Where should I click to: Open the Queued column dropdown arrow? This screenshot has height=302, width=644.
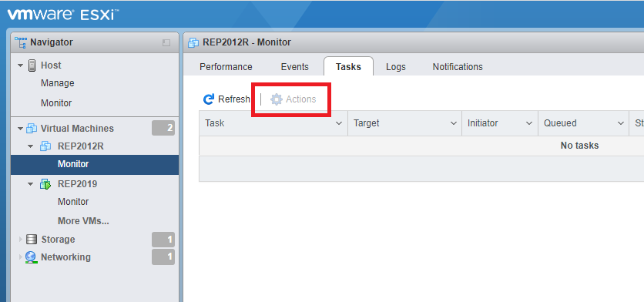(x=621, y=123)
